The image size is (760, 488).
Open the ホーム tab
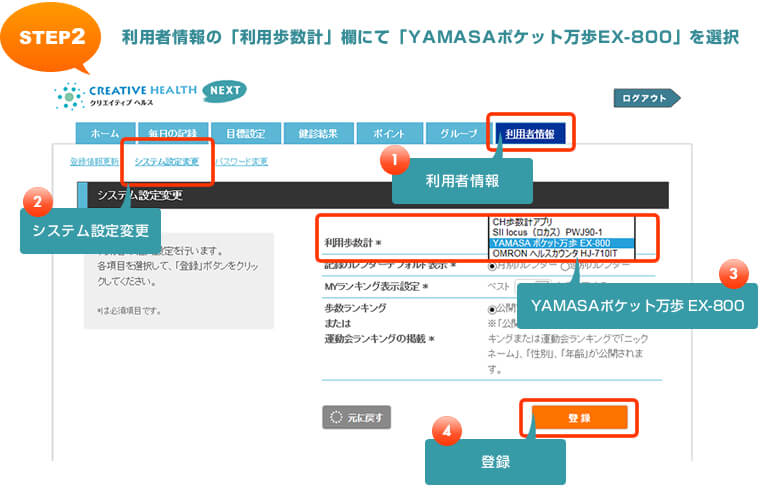[105, 133]
